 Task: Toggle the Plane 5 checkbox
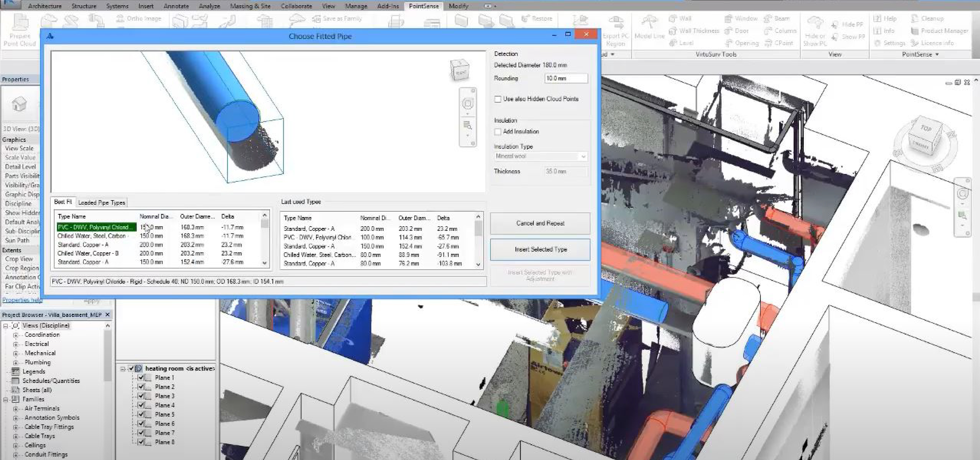[141, 414]
